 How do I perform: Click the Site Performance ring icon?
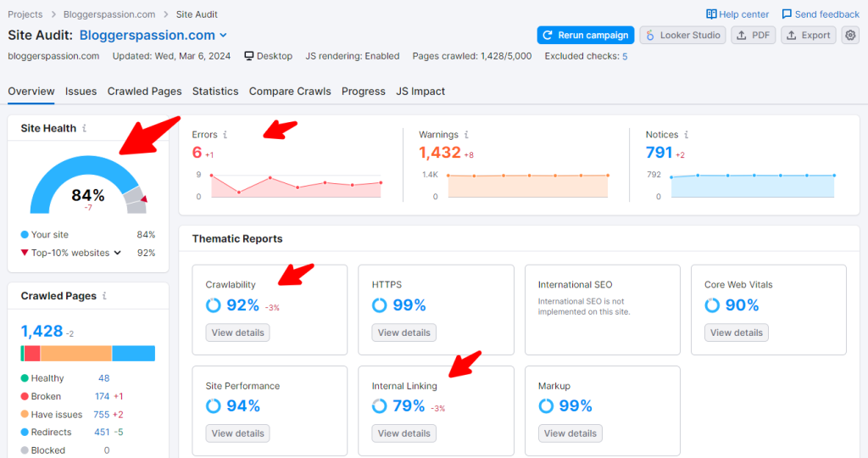point(213,406)
